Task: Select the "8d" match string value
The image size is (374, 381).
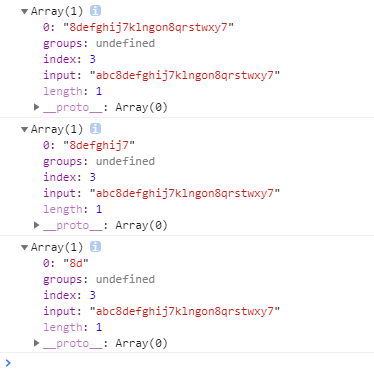Action: [x=76, y=263]
